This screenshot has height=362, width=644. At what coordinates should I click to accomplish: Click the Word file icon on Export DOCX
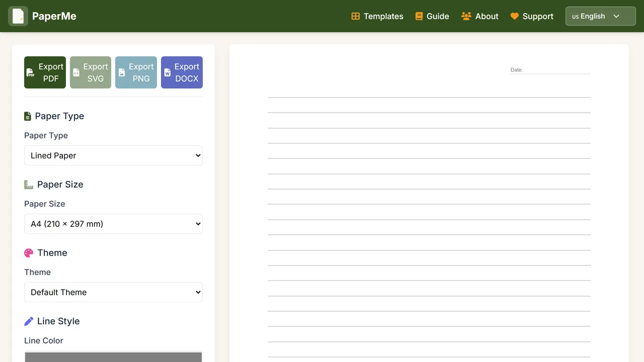click(x=167, y=72)
